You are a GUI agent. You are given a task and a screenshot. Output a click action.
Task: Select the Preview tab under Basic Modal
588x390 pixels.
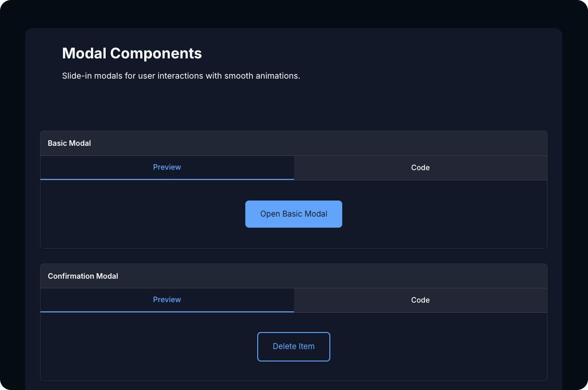167,167
